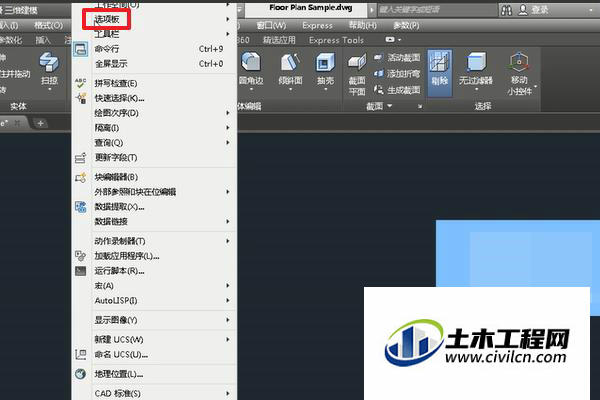
Task: Click the command line icon in menu
Action: coord(81,49)
